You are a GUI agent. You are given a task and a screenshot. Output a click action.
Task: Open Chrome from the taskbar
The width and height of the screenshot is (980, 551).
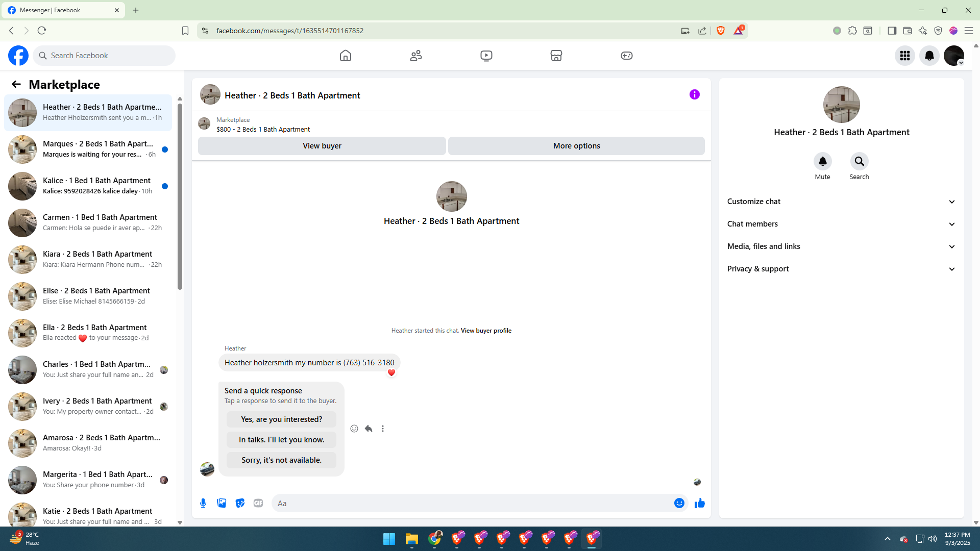pyautogui.click(x=435, y=539)
